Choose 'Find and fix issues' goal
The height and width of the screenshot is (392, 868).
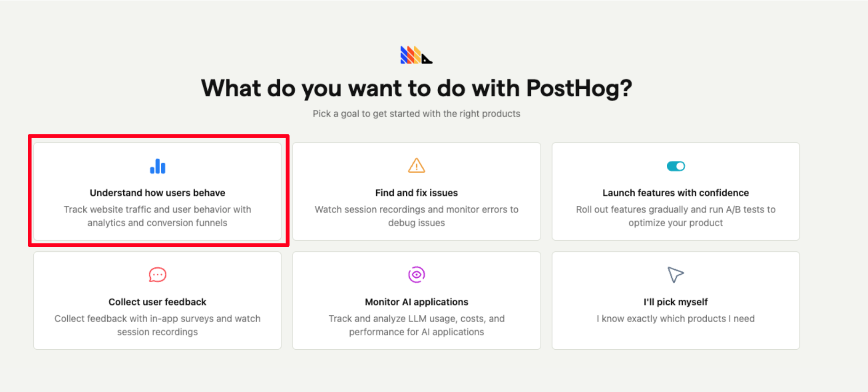coord(416,192)
